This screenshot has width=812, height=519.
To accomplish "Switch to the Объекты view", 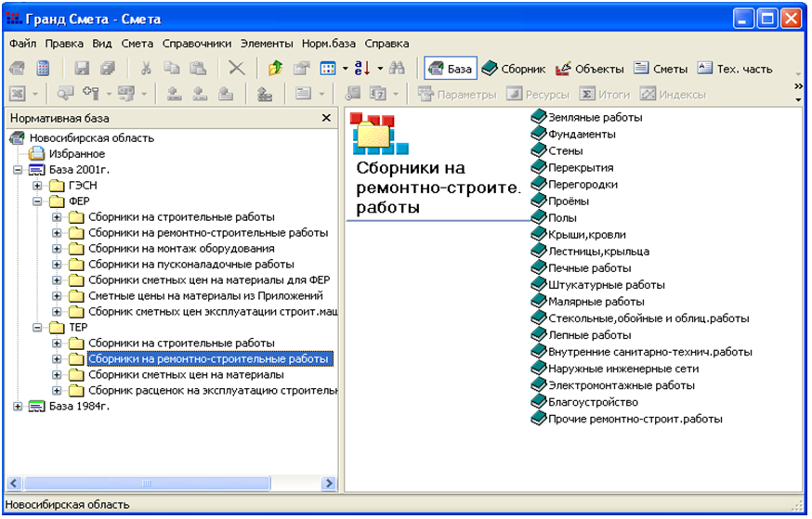I will click(x=590, y=69).
